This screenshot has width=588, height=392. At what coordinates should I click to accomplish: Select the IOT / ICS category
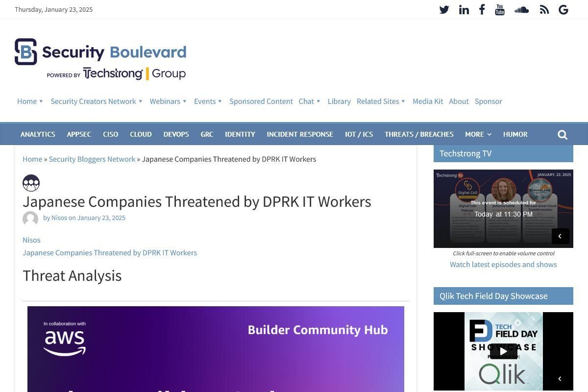coord(359,134)
